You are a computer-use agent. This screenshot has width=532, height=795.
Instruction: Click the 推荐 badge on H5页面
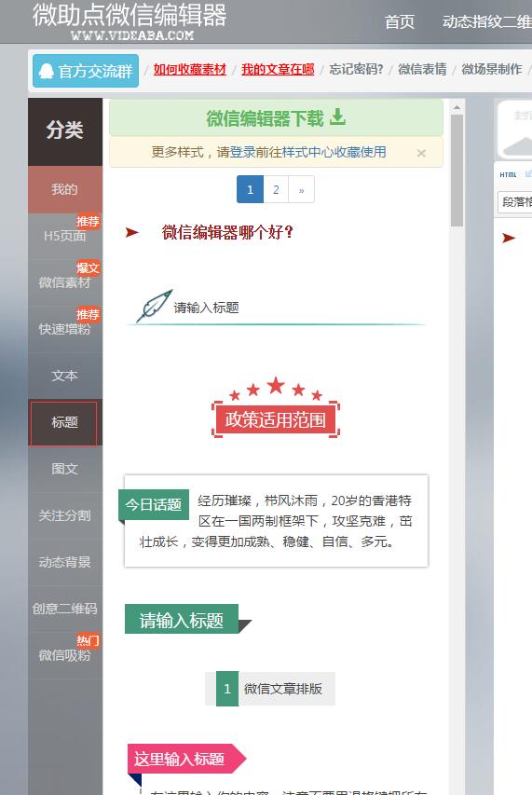(x=88, y=221)
